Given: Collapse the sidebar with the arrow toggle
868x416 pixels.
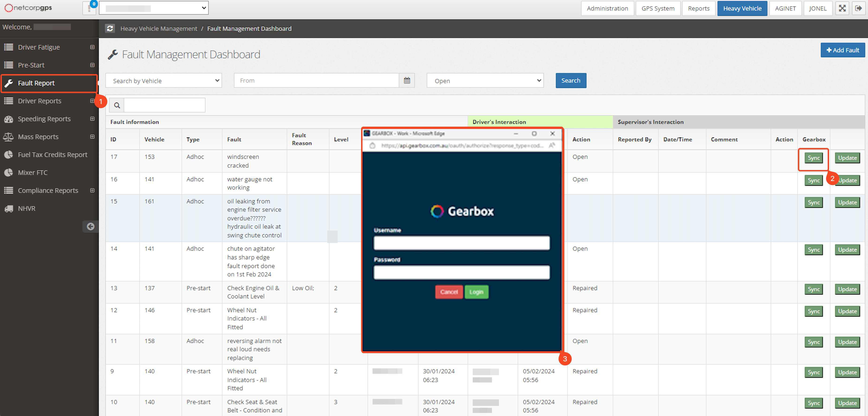Looking at the screenshot, I should pyautogui.click(x=90, y=227).
